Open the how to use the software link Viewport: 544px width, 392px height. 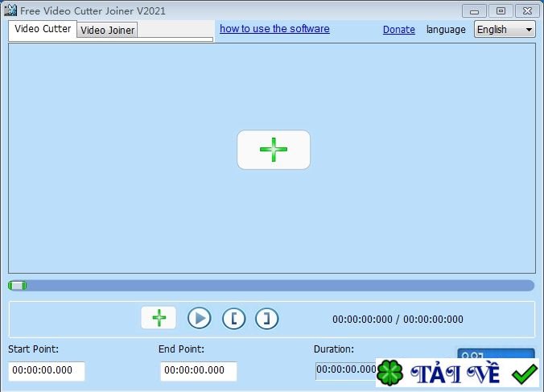274,28
